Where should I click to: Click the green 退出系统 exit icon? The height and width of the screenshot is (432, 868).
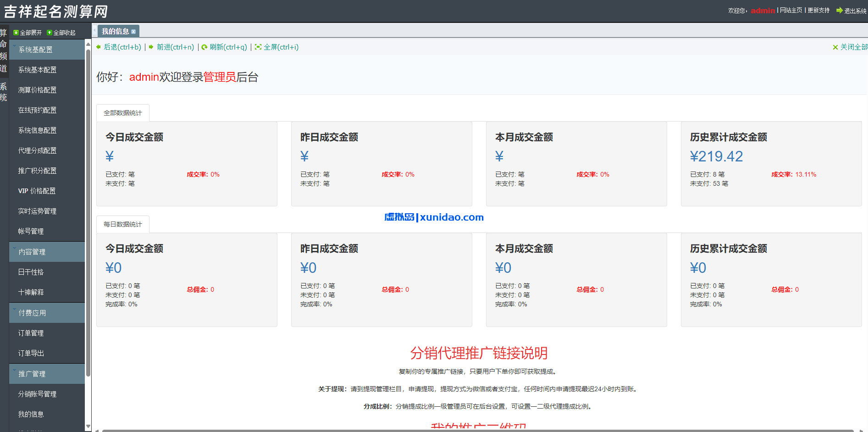839,10
